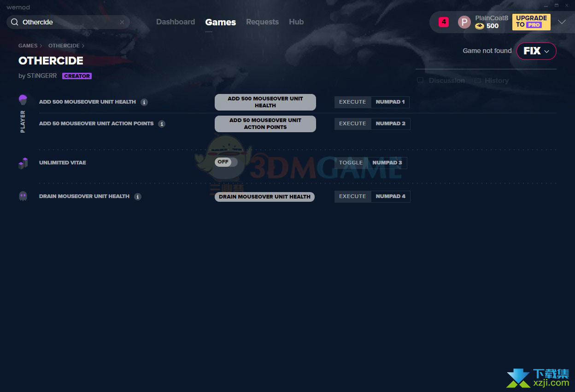Click the coins icon next to 500
This screenshot has width=575, height=392.
(480, 26)
